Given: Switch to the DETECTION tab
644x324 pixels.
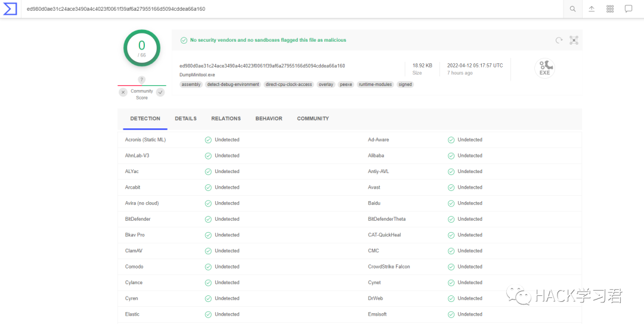Looking at the screenshot, I should (x=145, y=118).
